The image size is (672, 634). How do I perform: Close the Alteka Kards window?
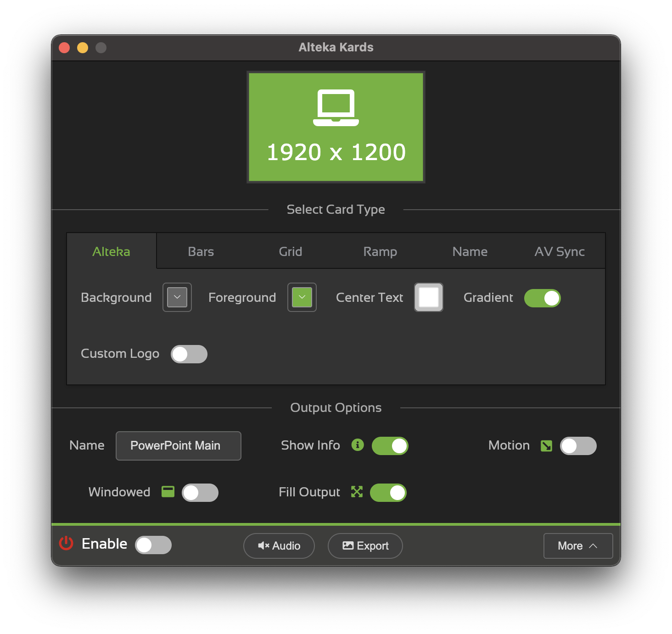point(64,48)
